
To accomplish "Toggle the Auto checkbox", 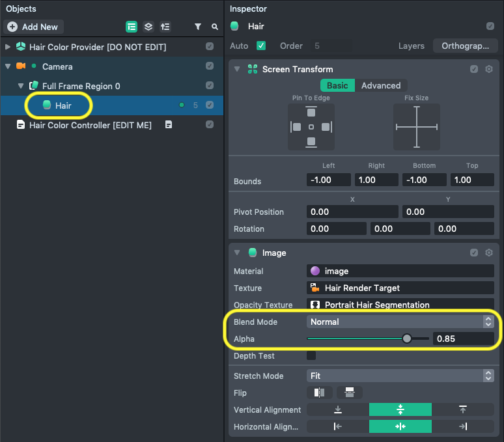I will pos(261,46).
